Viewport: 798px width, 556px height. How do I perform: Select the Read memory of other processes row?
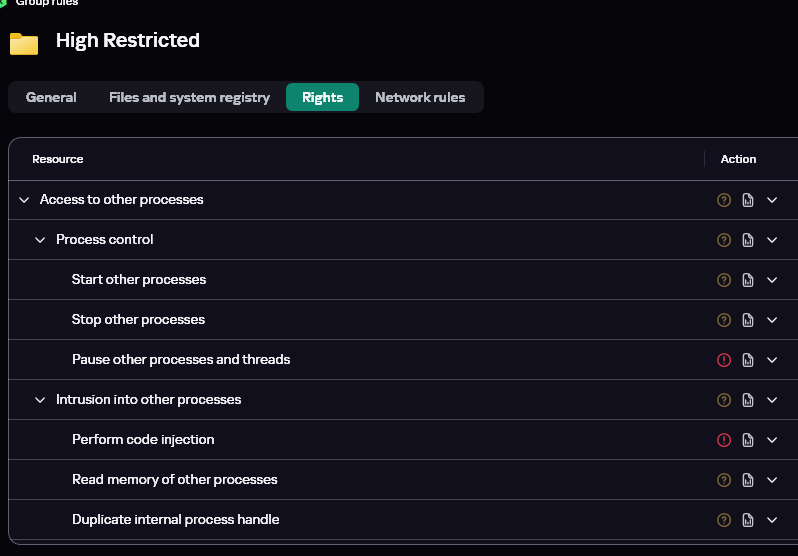coord(175,480)
